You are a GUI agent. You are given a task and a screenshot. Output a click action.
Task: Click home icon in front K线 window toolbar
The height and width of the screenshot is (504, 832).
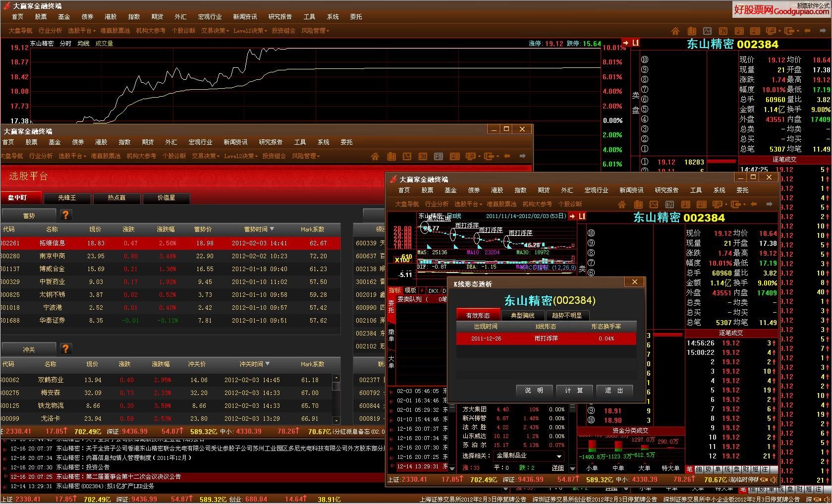(x=622, y=204)
